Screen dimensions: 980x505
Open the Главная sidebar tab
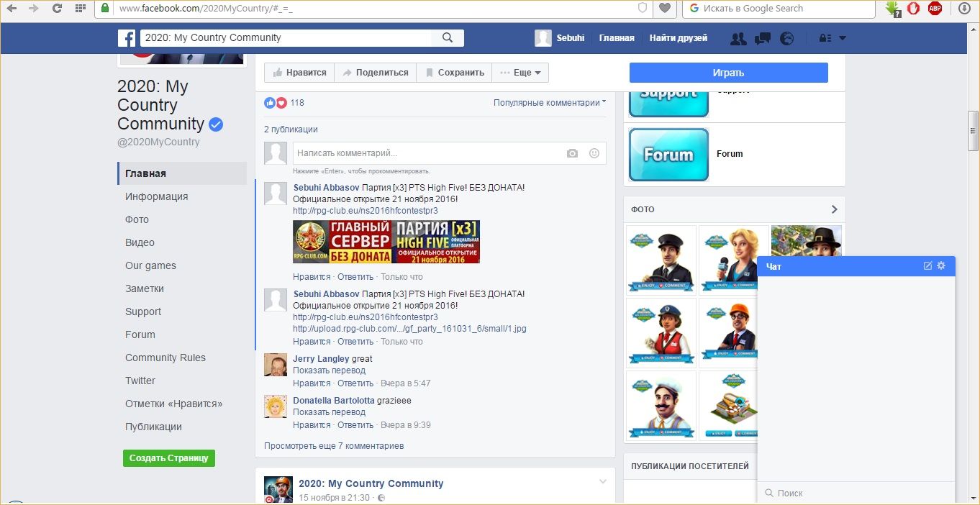pyautogui.click(x=182, y=173)
